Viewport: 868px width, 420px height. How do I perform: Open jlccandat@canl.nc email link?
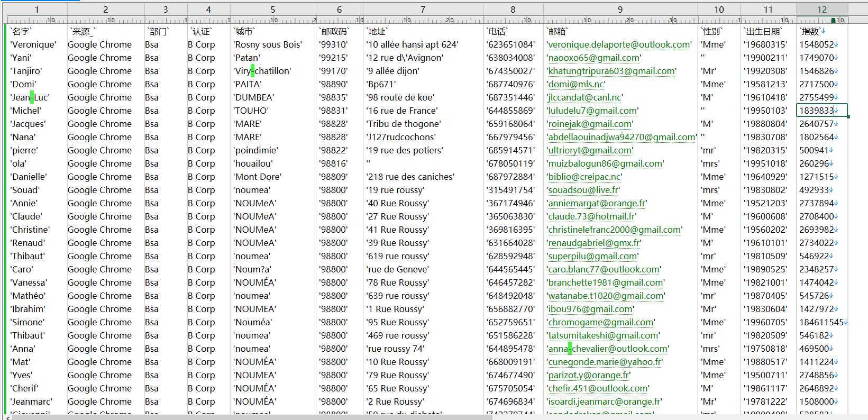pos(585,97)
